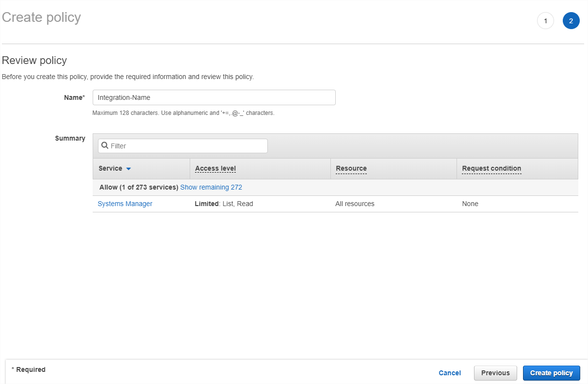Click the step 2 circle indicator
Viewport: 588px width, 384px height.
coord(571,21)
